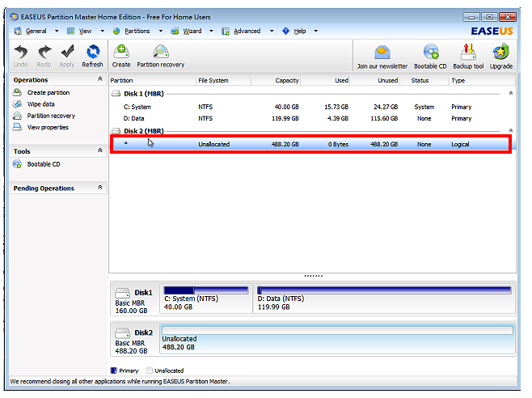Sort by Partition column header

[x=152, y=80]
